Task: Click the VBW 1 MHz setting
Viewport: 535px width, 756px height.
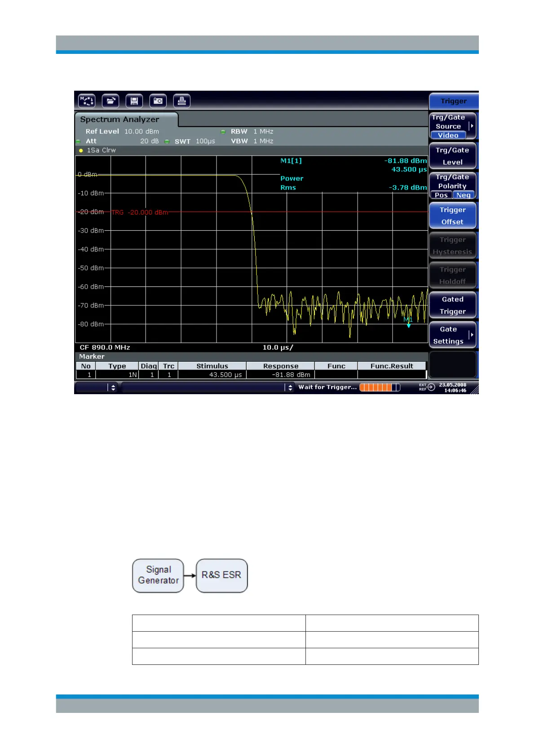Action: point(252,141)
